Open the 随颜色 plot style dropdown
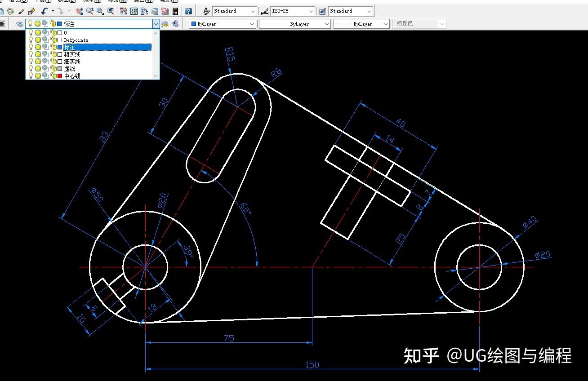 pos(442,24)
